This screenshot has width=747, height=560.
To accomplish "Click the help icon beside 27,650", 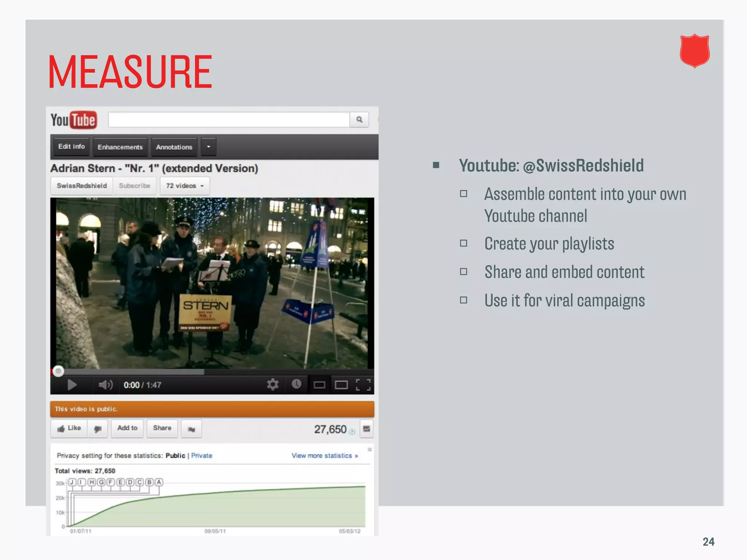I will coord(352,432).
